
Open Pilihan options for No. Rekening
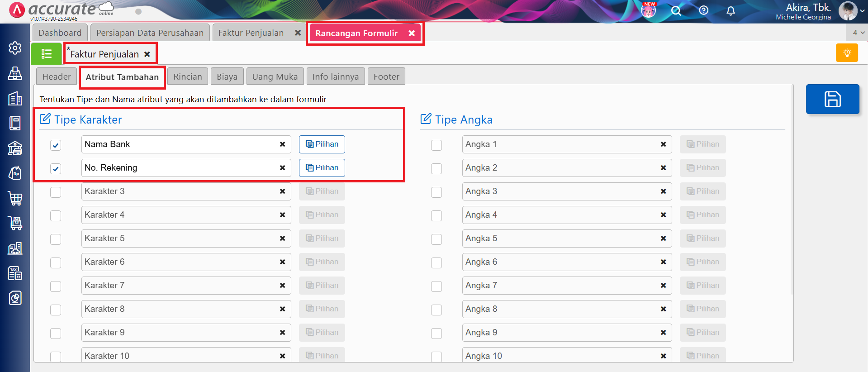[322, 168]
